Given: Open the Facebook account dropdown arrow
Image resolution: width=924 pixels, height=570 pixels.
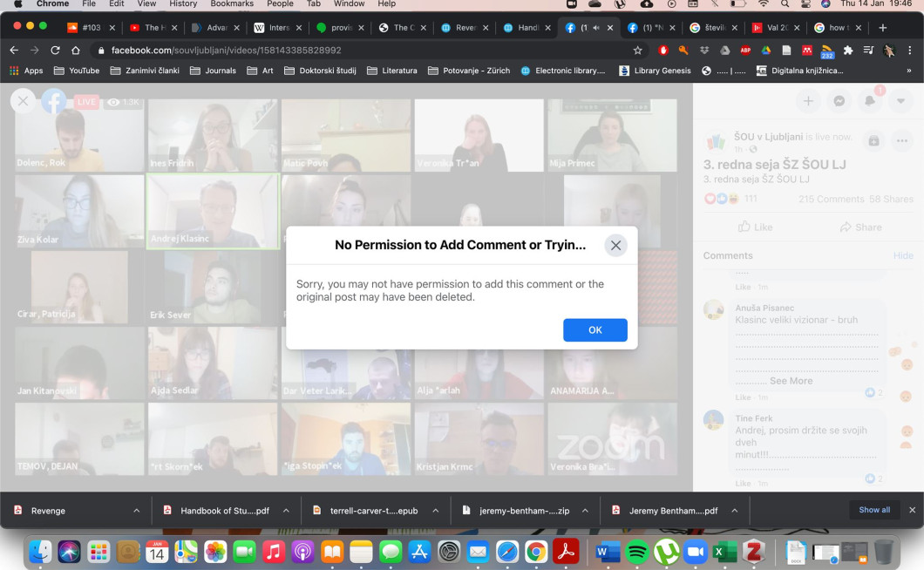Looking at the screenshot, I should (901, 101).
